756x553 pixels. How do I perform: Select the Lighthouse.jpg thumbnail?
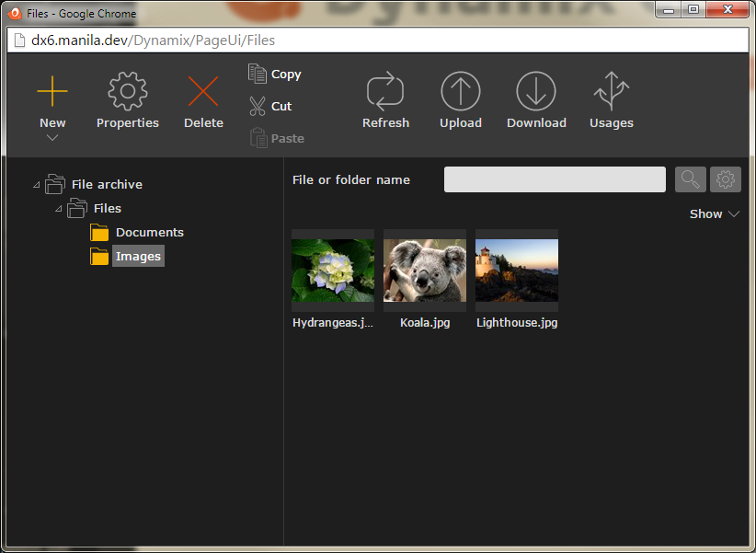coord(517,271)
